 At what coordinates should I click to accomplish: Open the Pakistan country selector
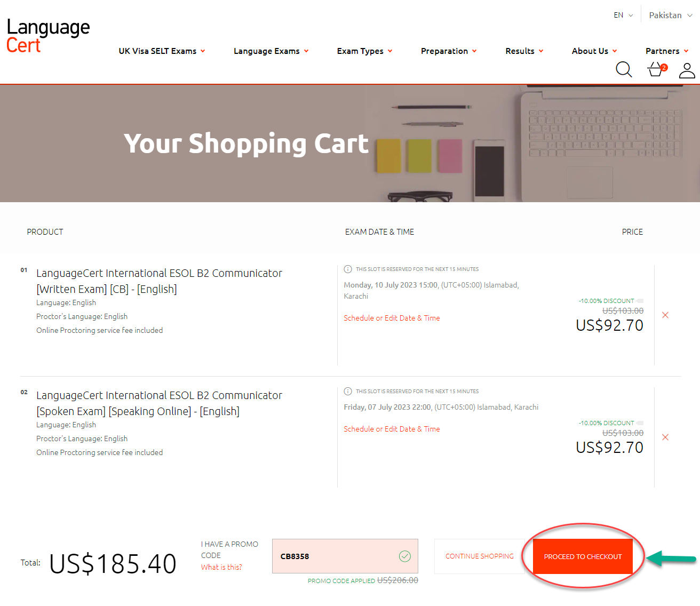tap(671, 15)
